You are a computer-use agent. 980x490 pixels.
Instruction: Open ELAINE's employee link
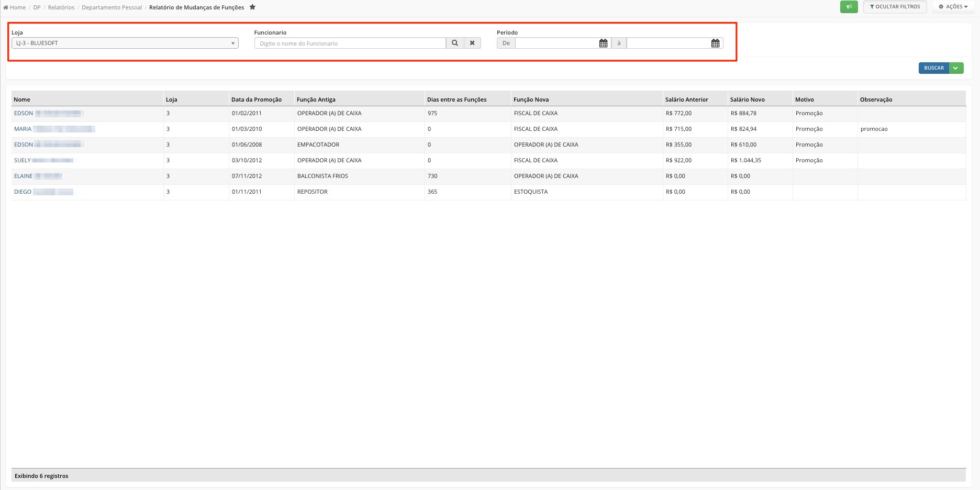(x=38, y=176)
